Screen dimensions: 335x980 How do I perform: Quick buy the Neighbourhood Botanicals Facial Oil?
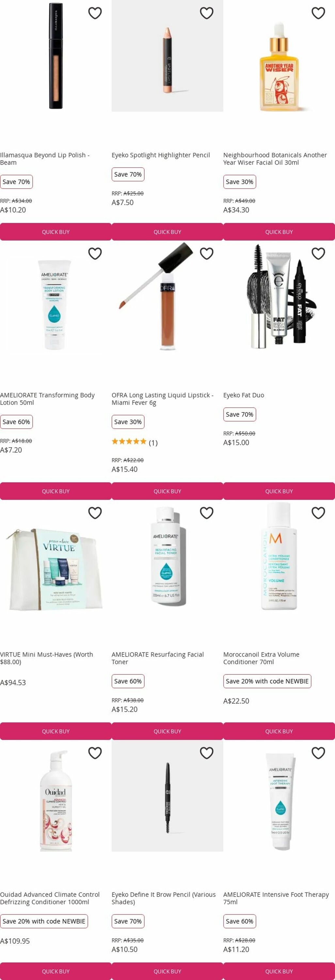click(279, 232)
